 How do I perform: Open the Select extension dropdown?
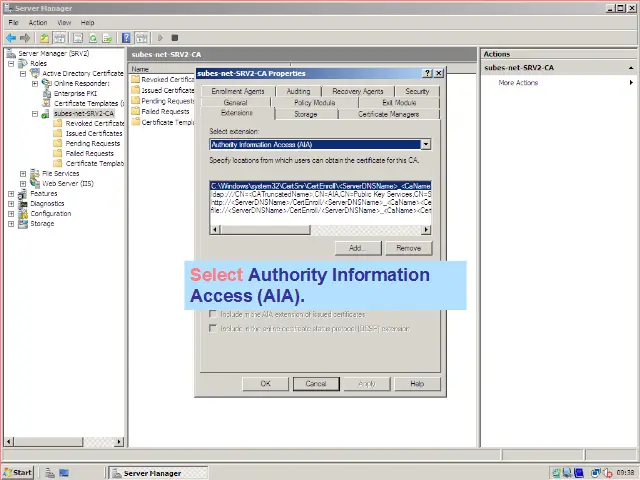click(426, 144)
